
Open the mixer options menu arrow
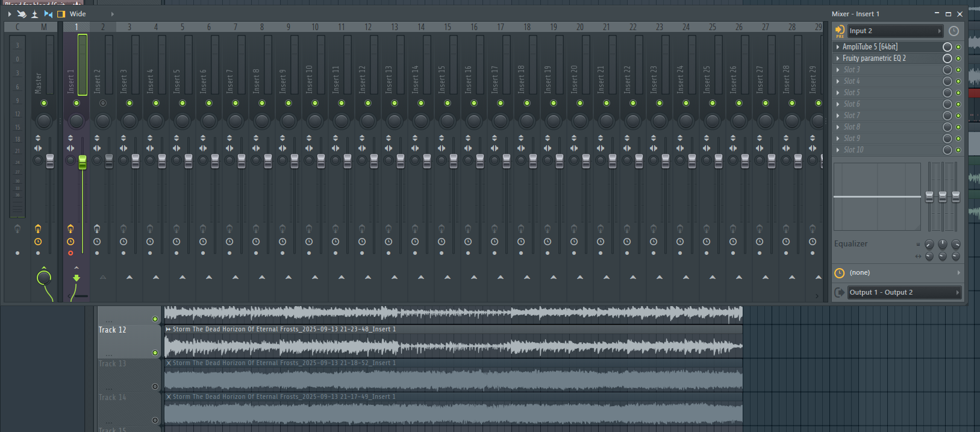click(x=10, y=14)
